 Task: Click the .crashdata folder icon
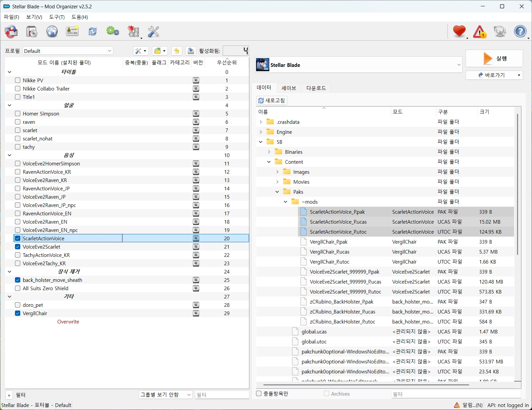[x=270, y=122]
